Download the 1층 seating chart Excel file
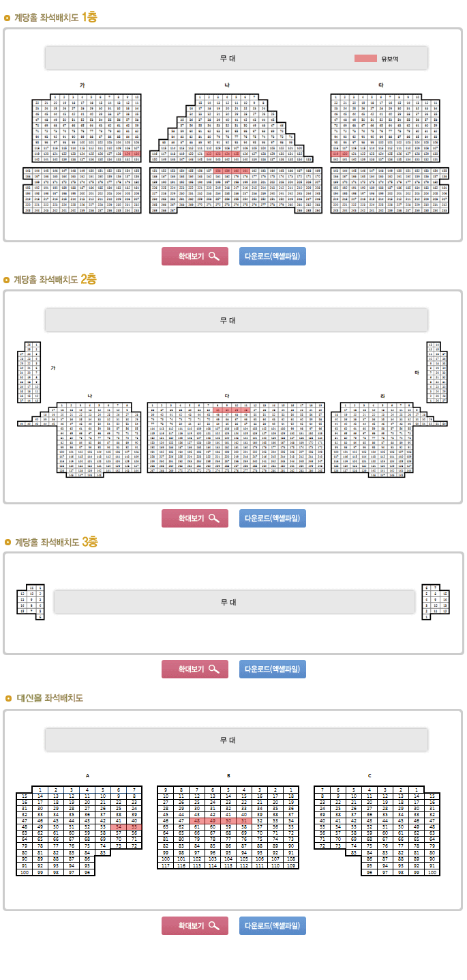 (x=273, y=257)
